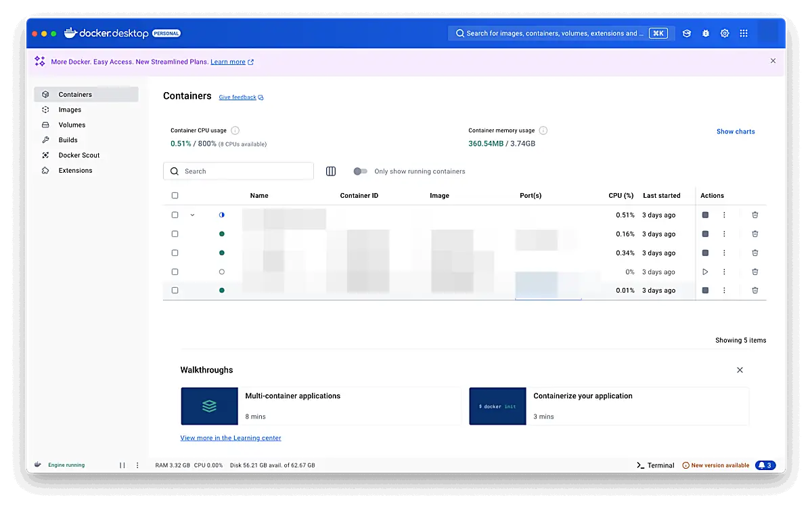This screenshot has height=508, width=812.
Task: Open Extensions in the sidebar
Action: click(86, 171)
